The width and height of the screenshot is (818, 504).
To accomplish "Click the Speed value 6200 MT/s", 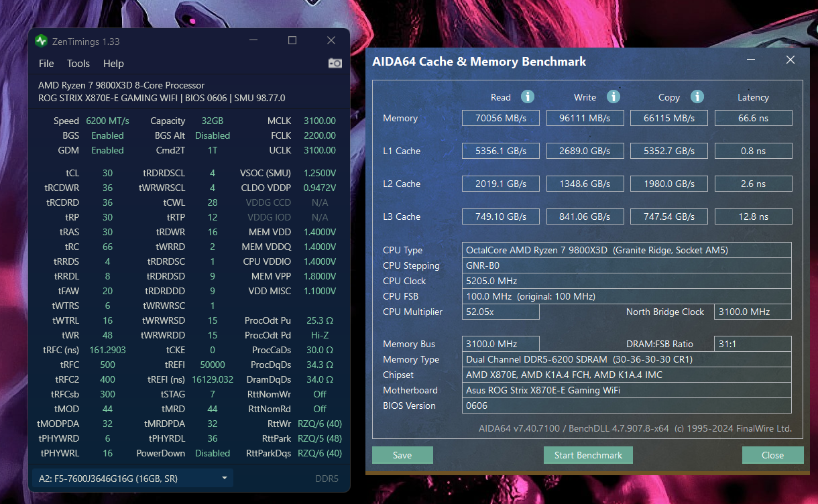I will (107, 121).
